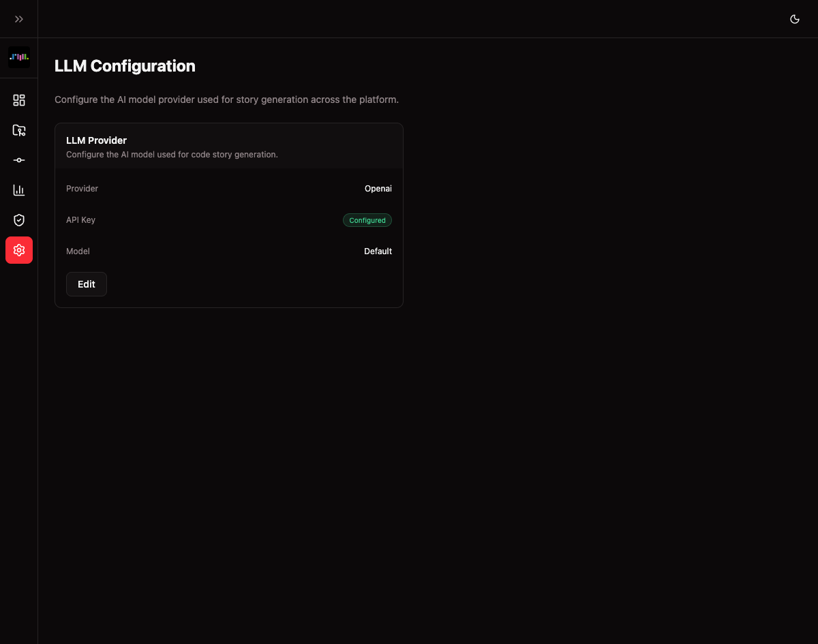The height and width of the screenshot is (644, 818).
Task: View analytics via the bar chart icon
Action: pyautogui.click(x=18, y=189)
